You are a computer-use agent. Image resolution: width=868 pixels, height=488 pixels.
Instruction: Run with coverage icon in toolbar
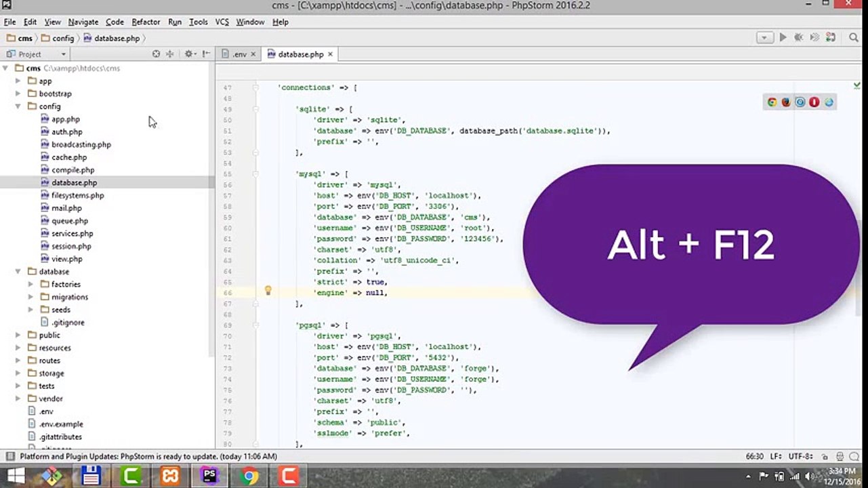pos(815,38)
